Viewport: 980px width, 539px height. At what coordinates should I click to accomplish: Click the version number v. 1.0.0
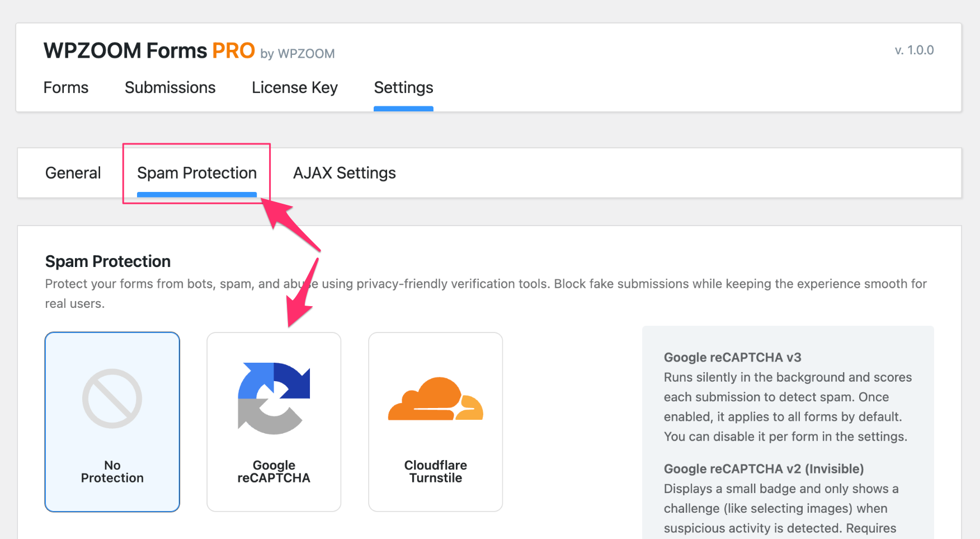(915, 50)
